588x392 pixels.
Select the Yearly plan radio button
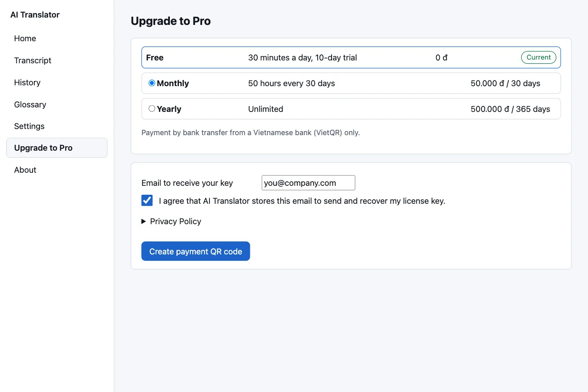(152, 109)
